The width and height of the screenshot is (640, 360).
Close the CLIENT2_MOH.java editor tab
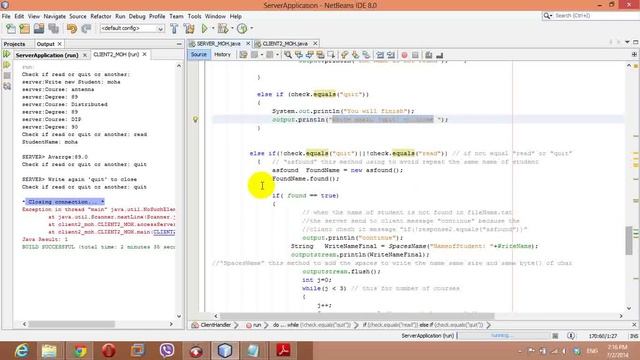315,43
